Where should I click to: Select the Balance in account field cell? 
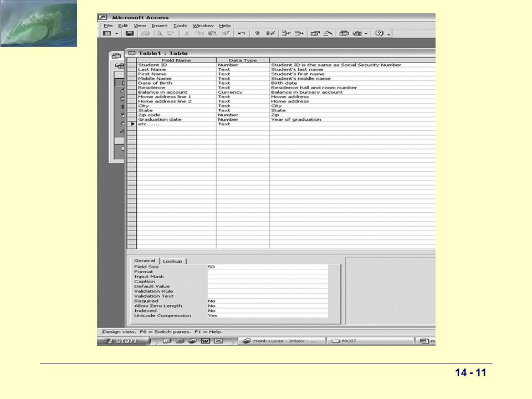[176, 92]
